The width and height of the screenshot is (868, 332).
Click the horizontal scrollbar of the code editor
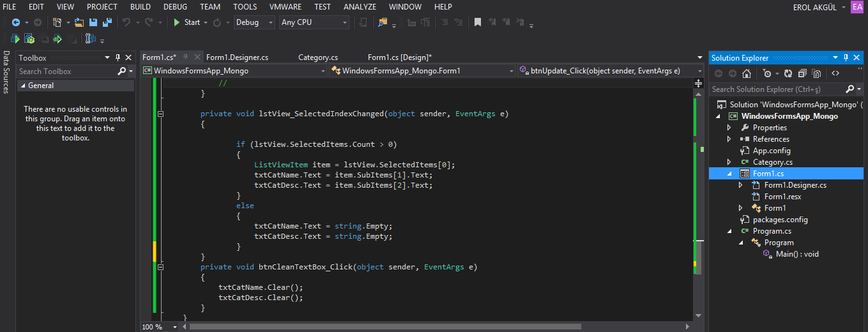tap(385, 326)
